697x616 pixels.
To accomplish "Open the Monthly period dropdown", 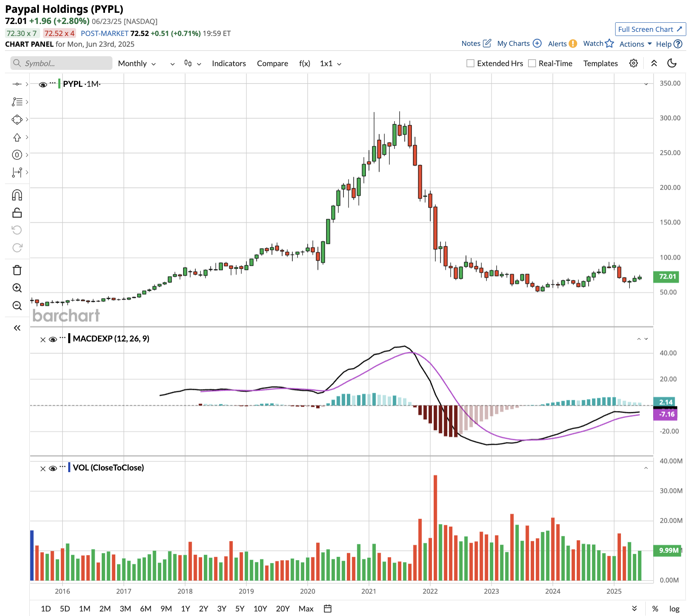I will pos(137,63).
